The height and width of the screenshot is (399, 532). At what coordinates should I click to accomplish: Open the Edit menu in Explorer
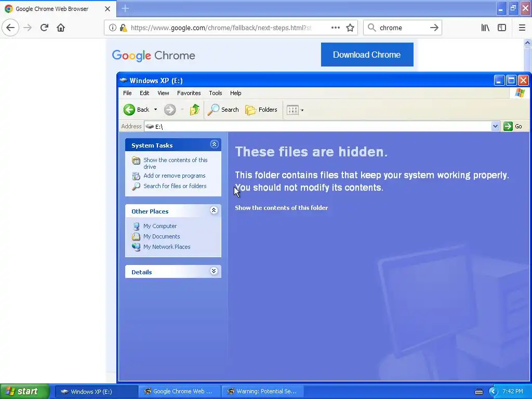pyautogui.click(x=144, y=93)
